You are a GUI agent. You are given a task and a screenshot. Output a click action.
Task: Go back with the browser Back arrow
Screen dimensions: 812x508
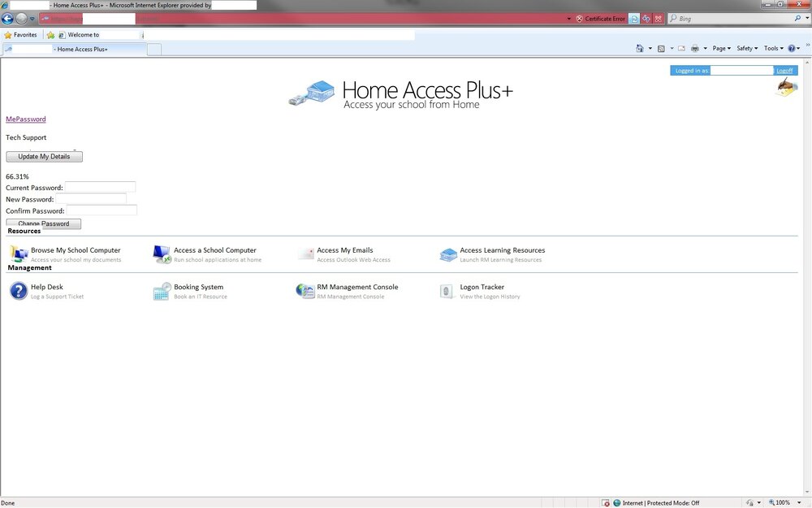click(7, 19)
